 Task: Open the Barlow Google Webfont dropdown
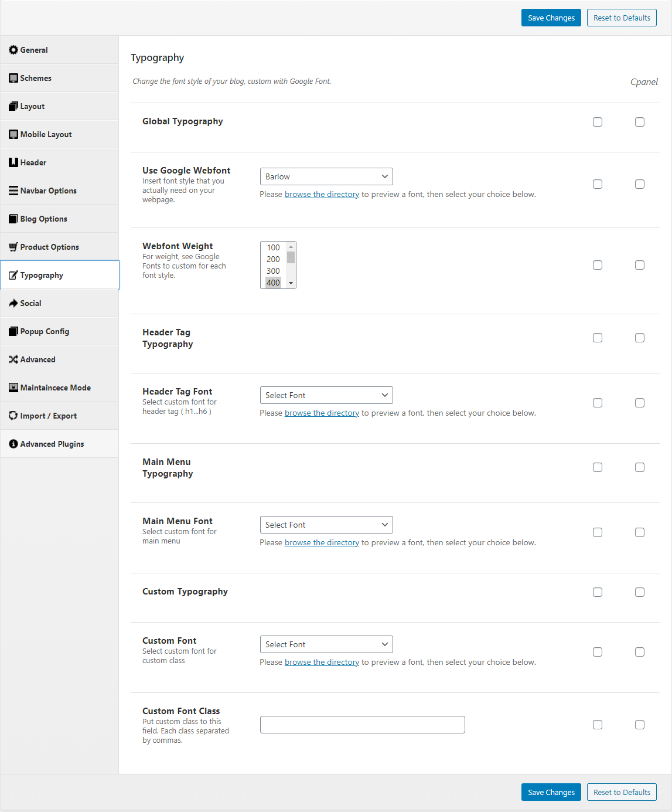[x=326, y=176]
